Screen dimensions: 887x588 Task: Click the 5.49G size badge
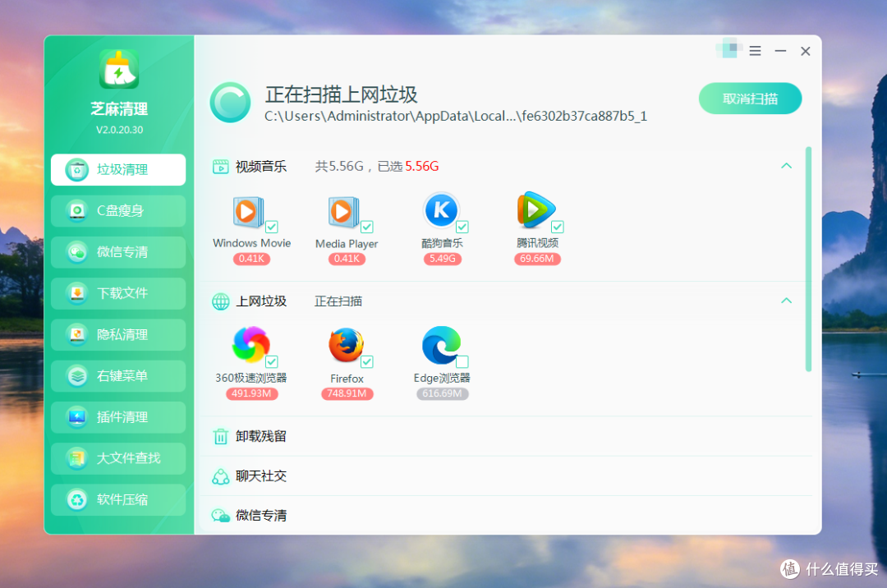coord(443,259)
